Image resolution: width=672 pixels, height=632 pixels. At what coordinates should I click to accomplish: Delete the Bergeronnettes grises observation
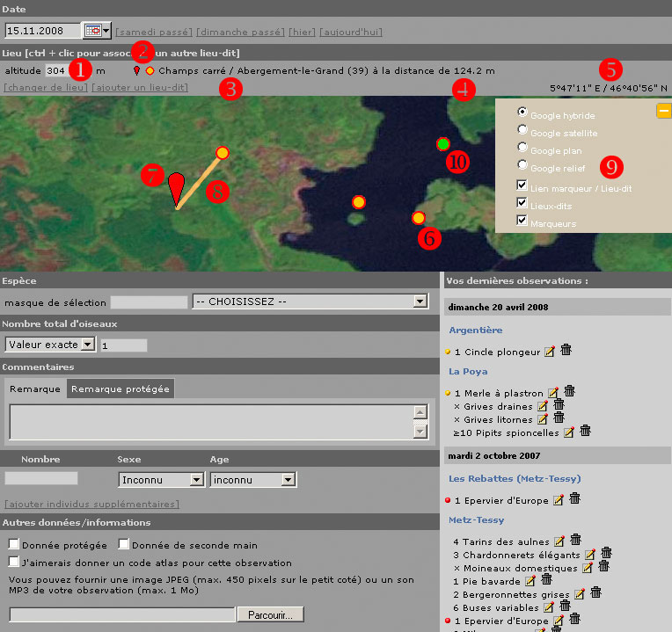point(596,592)
